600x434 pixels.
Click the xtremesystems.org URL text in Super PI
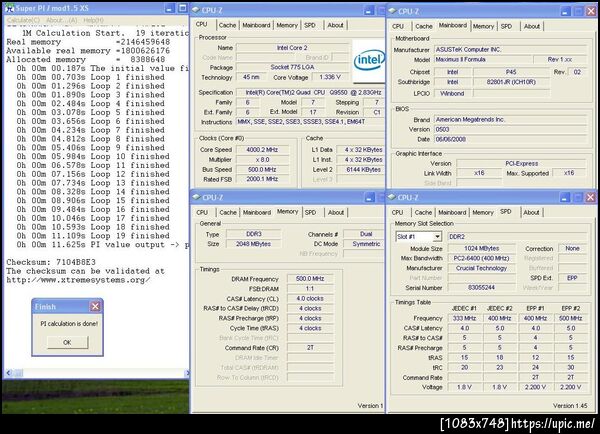(78, 280)
